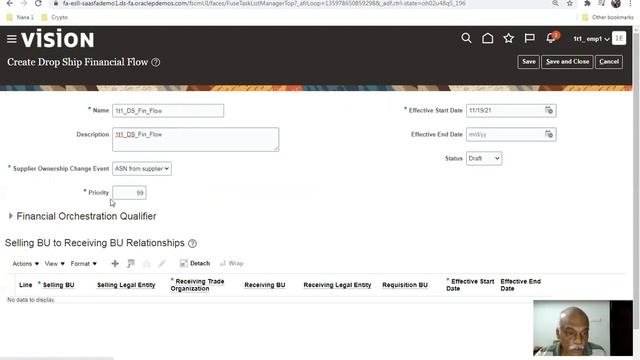The width and height of the screenshot is (640, 360).
Task: Open the Format menu
Action: click(84, 264)
